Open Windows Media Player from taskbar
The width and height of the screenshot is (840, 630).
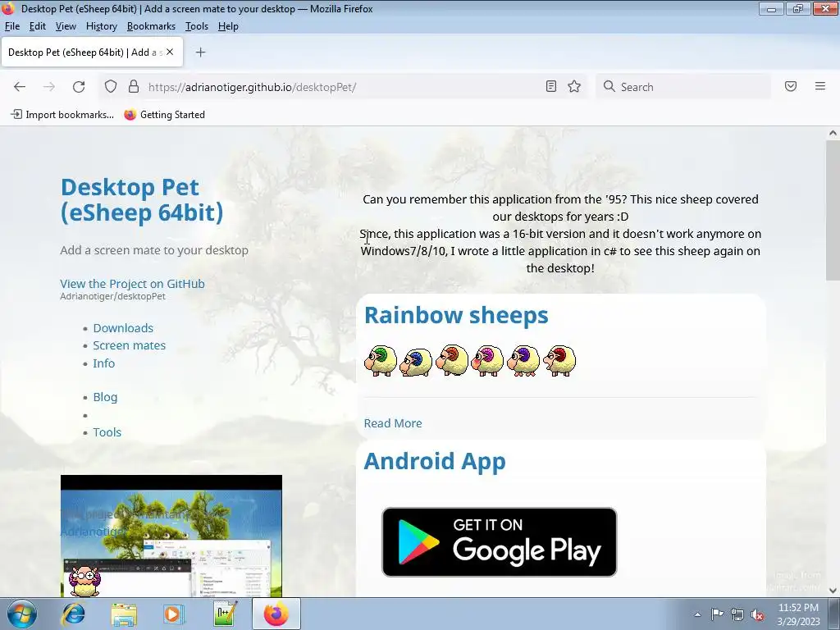pyautogui.click(x=173, y=614)
